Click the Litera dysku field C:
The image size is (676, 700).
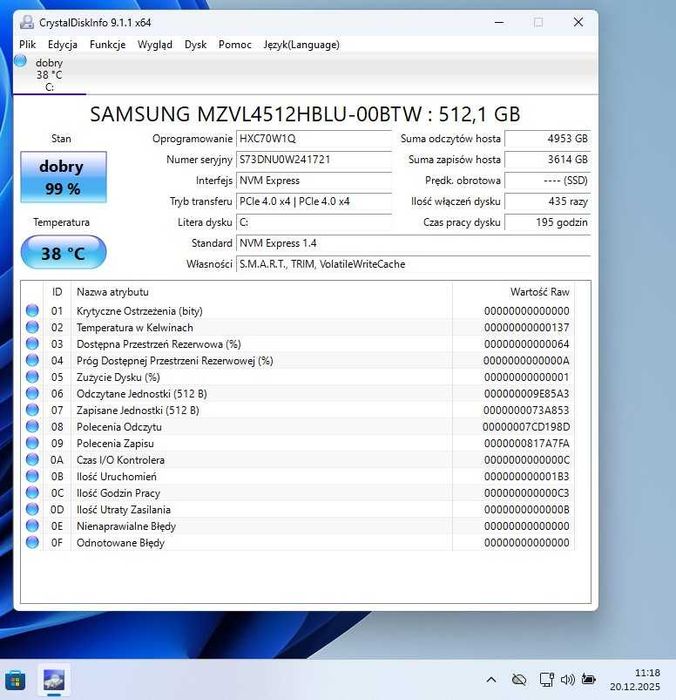[x=314, y=222]
